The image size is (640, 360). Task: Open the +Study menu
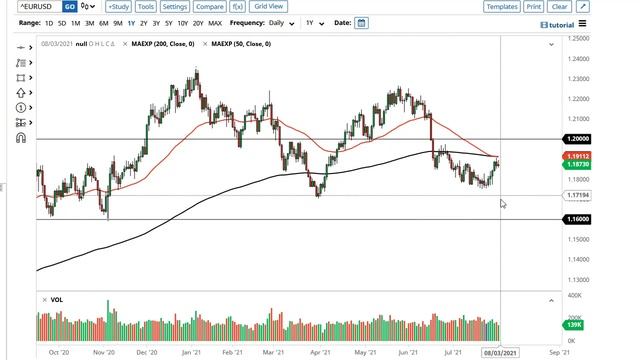118,7
